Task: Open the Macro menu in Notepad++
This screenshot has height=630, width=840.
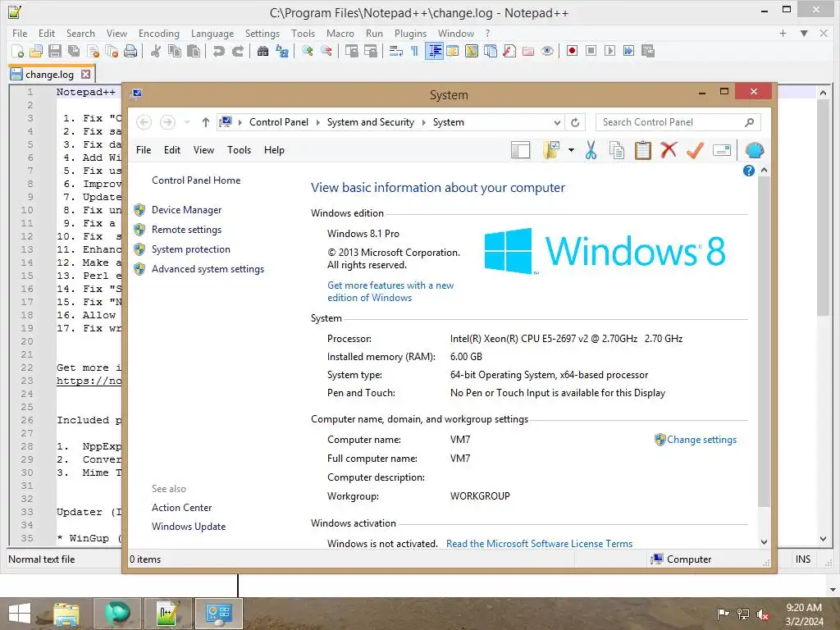Action: pos(340,33)
